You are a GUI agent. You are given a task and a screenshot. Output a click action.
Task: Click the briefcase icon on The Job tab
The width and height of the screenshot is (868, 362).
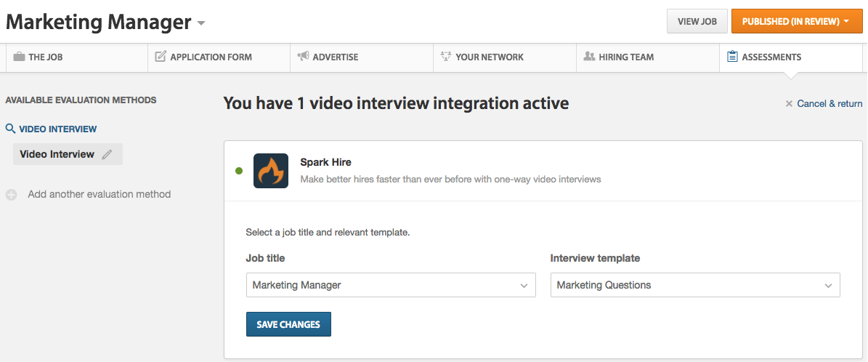(19, 57)
